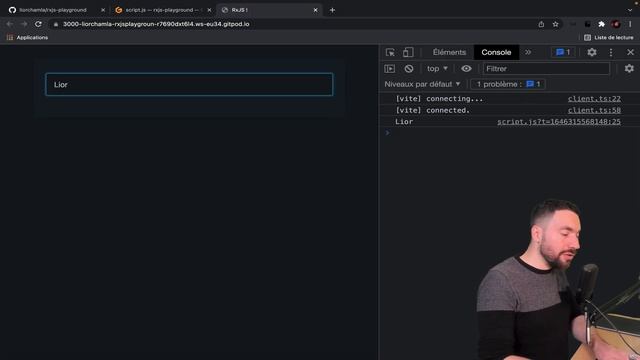
Task: Go back in browser history
Action: pos(10,24)
